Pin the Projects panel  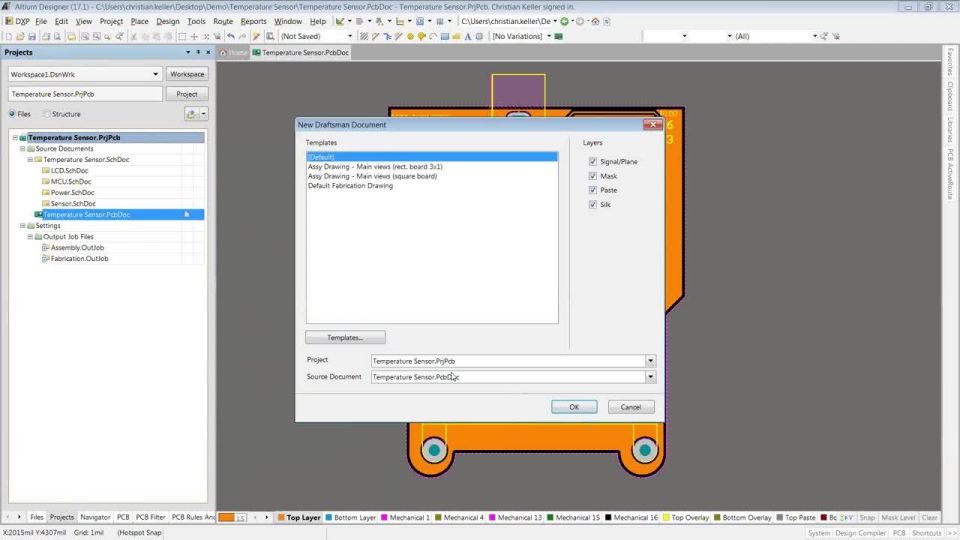click(198, 53)
